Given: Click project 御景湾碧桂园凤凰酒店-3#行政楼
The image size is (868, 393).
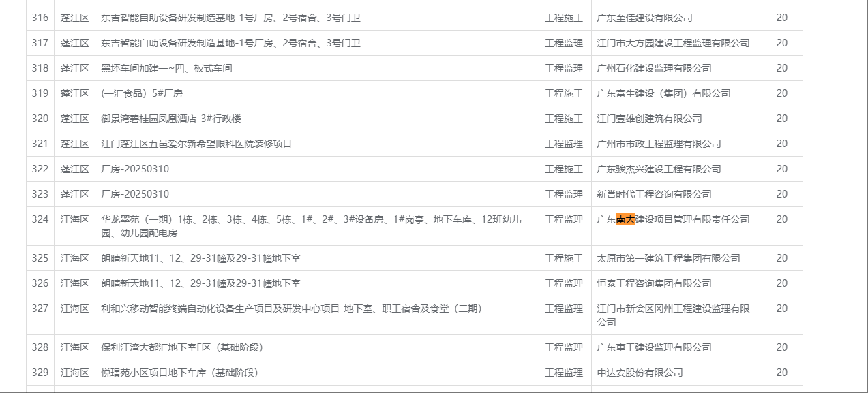Looking at the screenshot, I should click(x=171, y=119).
